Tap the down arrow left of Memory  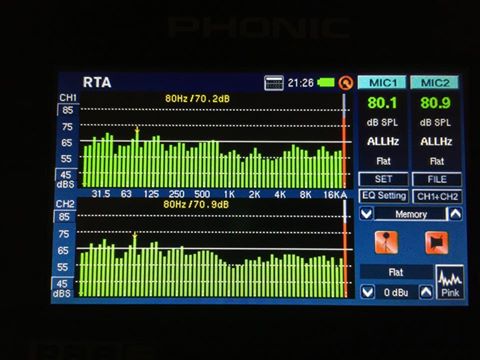366,214
